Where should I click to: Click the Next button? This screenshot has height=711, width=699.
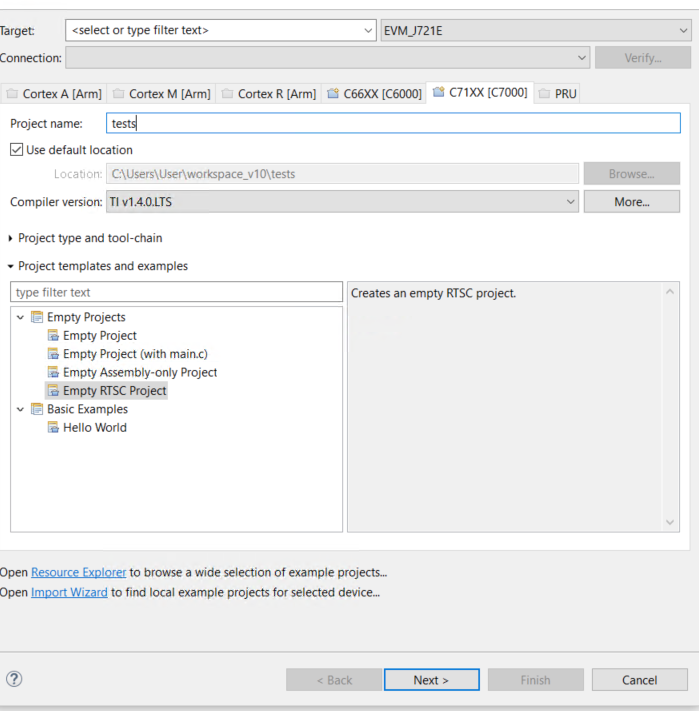(431, 680)
